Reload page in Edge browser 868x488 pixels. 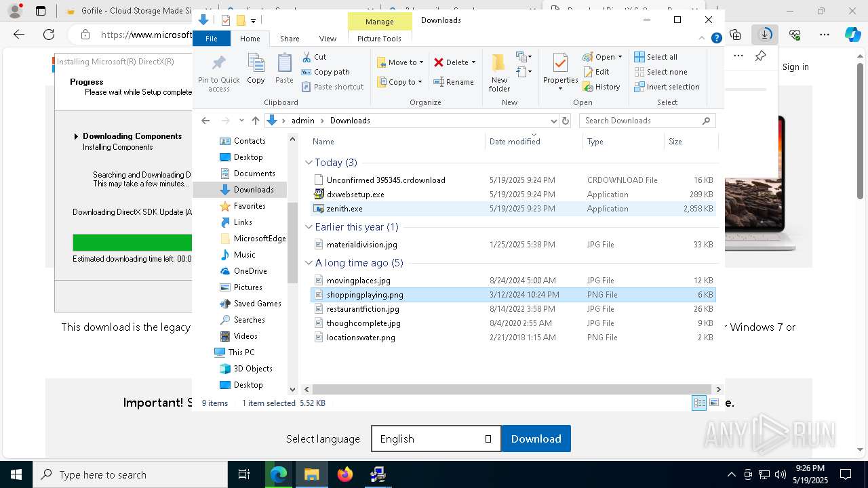49,35
